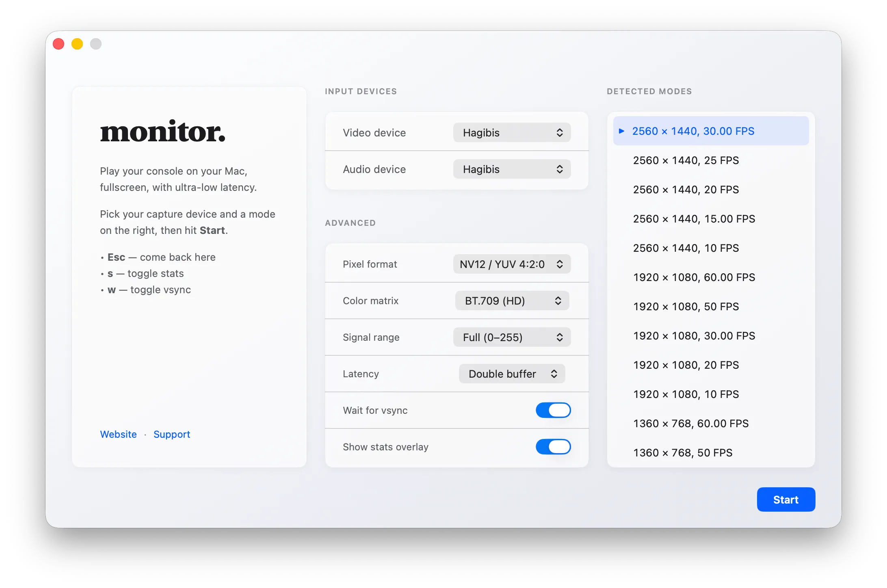Open the Support link
This screenshot has height=588, width=887.
[172, 435]
